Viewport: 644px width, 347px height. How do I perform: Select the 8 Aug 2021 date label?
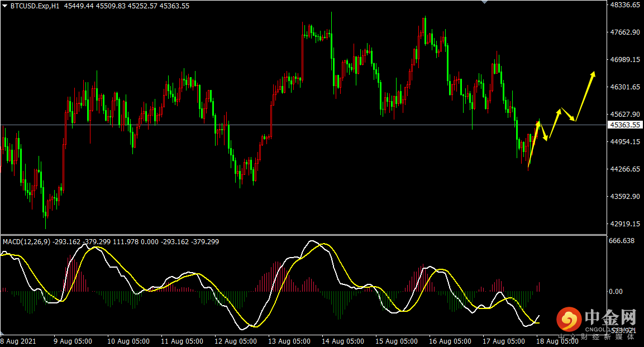[x=18, y=341]
